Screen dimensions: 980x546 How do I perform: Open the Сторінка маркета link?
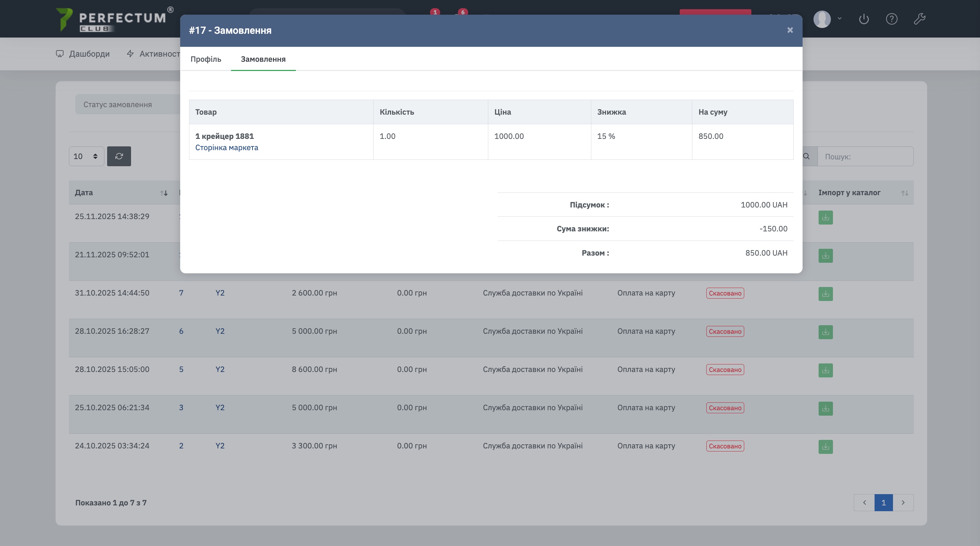tap(226, 148)
